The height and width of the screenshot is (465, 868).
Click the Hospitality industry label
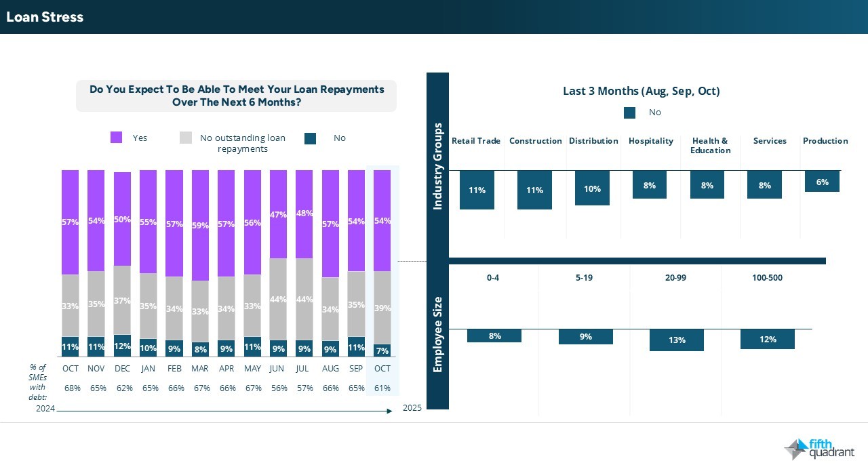tap(650, 141)
